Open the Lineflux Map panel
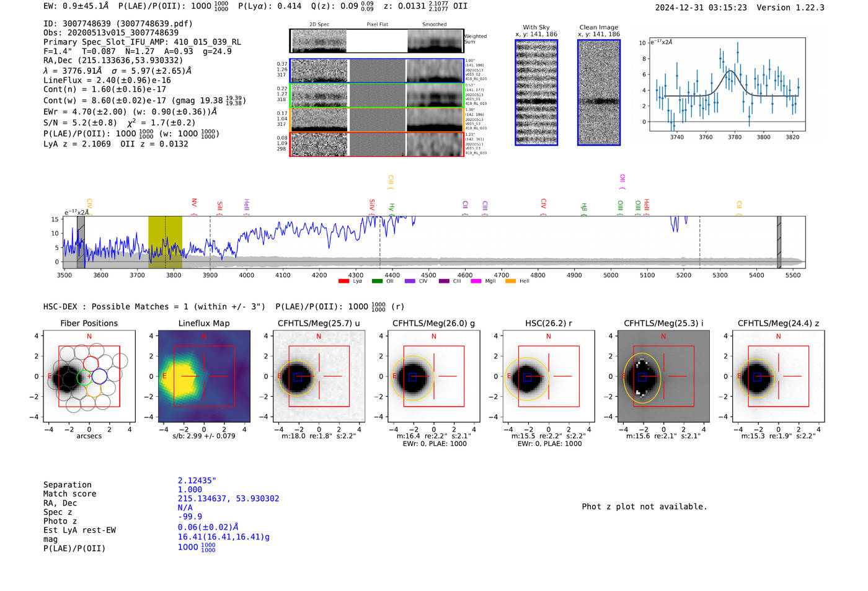This screenshot has height=591, width=868. 204,376
